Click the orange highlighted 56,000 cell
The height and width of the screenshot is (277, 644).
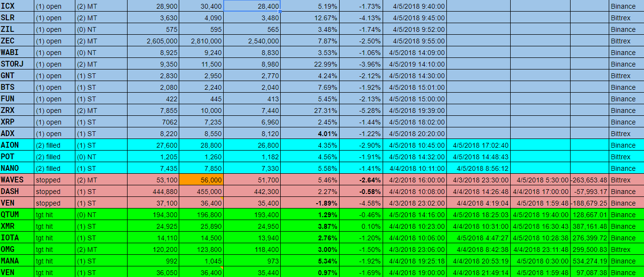(201, 180)
